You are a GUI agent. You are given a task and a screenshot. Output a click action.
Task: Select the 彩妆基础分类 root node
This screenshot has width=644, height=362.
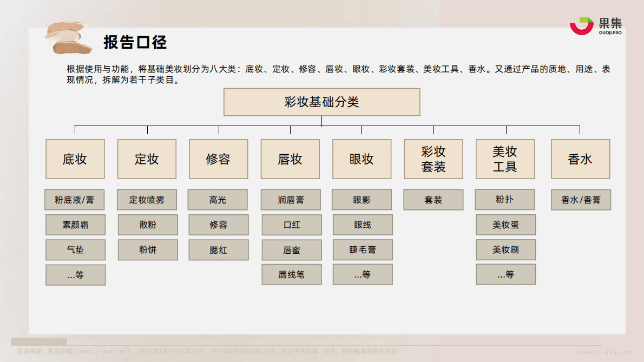pos(321,102)
